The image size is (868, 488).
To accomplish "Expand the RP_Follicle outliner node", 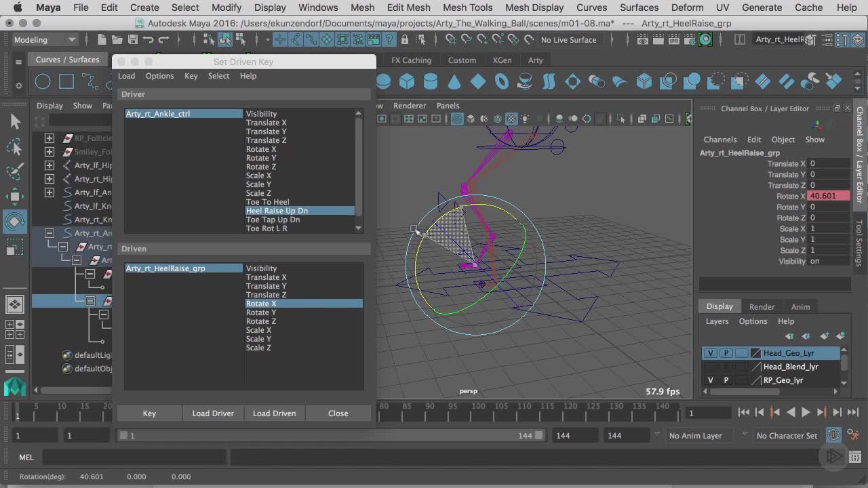I will pyautogui.click(x=49, y=138).
